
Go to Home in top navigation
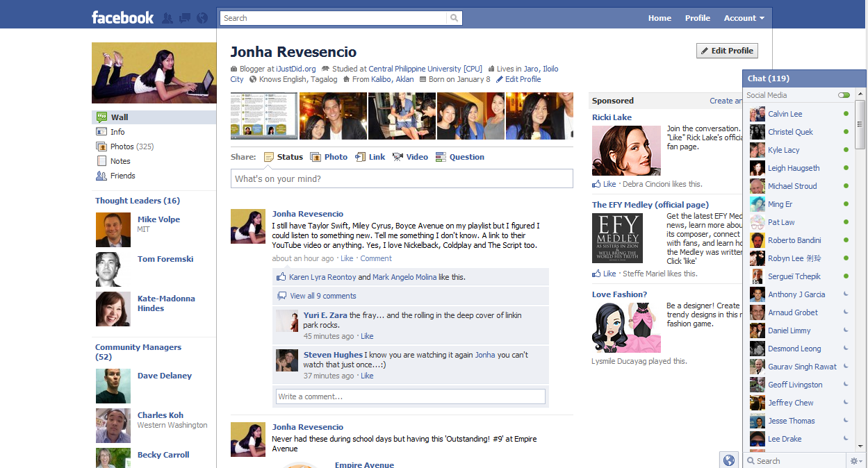coord(660,18)
